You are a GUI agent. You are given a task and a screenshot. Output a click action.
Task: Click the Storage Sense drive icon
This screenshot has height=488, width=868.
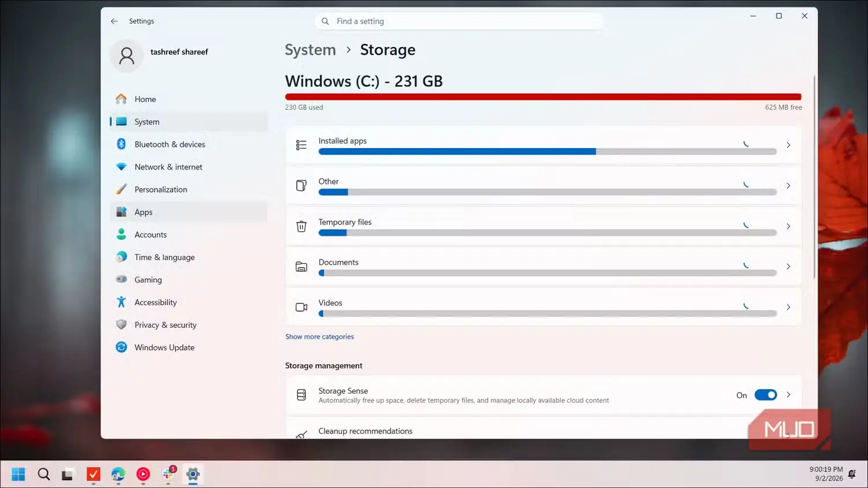click(301, 395)
